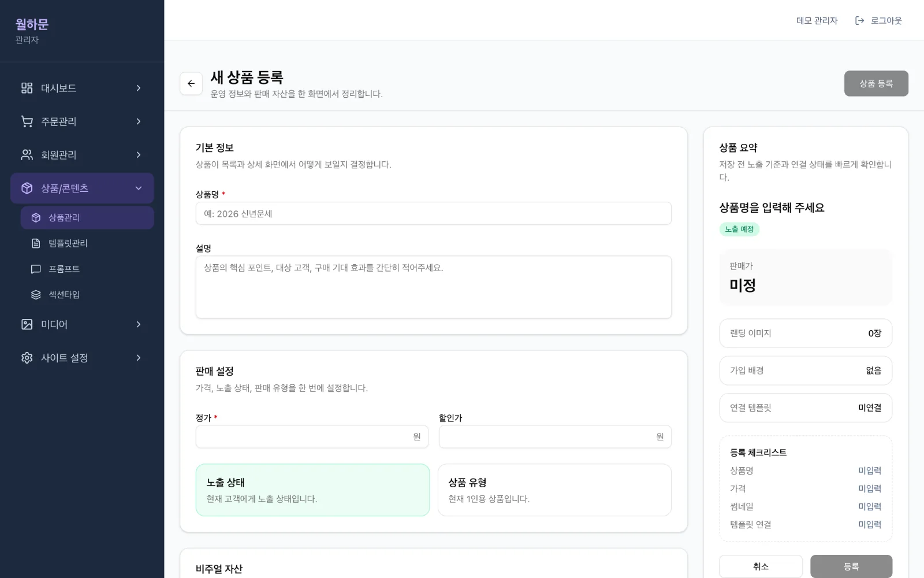924x578 pixels.
Task: Focus the 설명 textarea
Action: (434, 287)
